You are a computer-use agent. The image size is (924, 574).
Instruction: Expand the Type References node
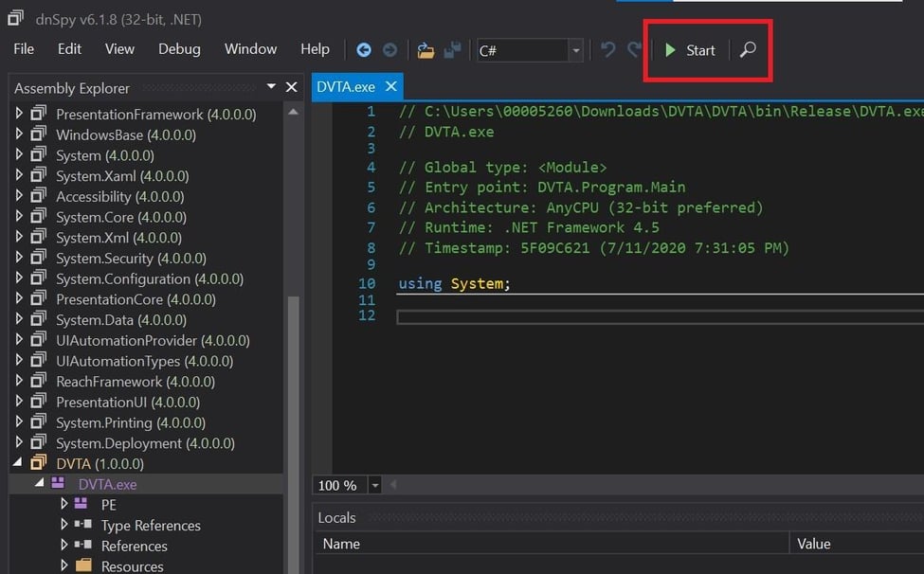click(x=63, y=525)
